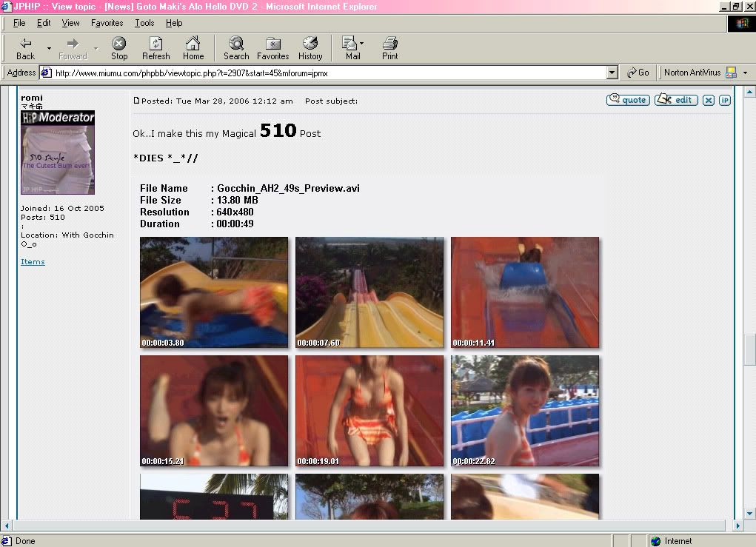Open romi's Items link

(33, 262)
